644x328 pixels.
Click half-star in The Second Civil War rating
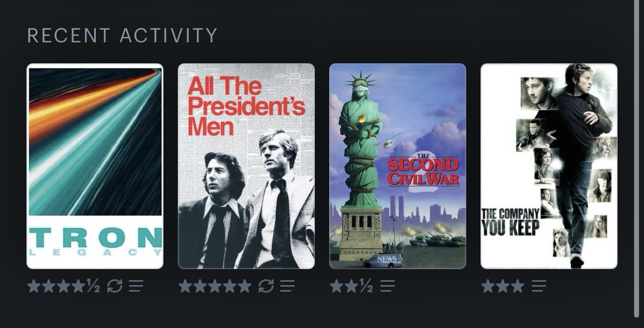[367, 286]
